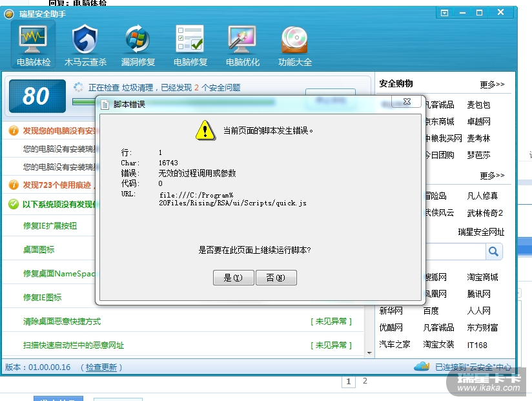
Task: Open 凡客诚品 link in bottom site list
Action: pyautogui.click(x=438, y=327)
